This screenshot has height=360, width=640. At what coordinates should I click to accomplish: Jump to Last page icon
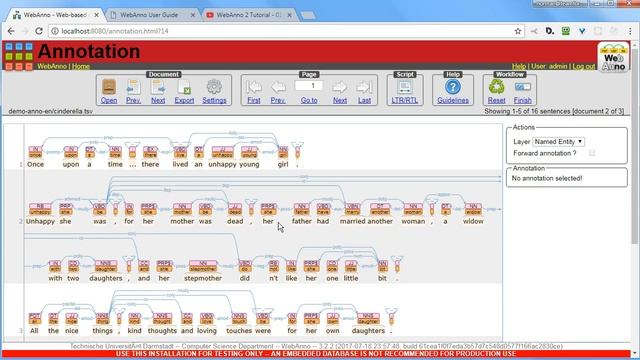(364, 87)
